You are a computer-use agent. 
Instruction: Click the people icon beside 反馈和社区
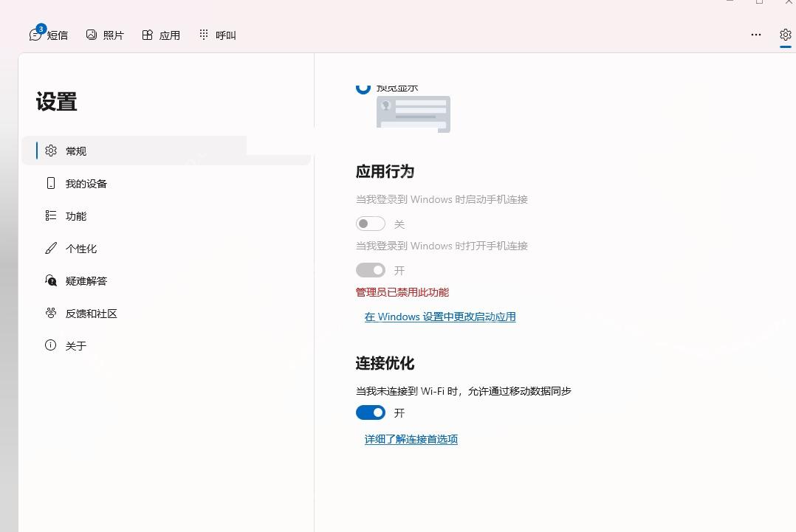tap(51, 313)
